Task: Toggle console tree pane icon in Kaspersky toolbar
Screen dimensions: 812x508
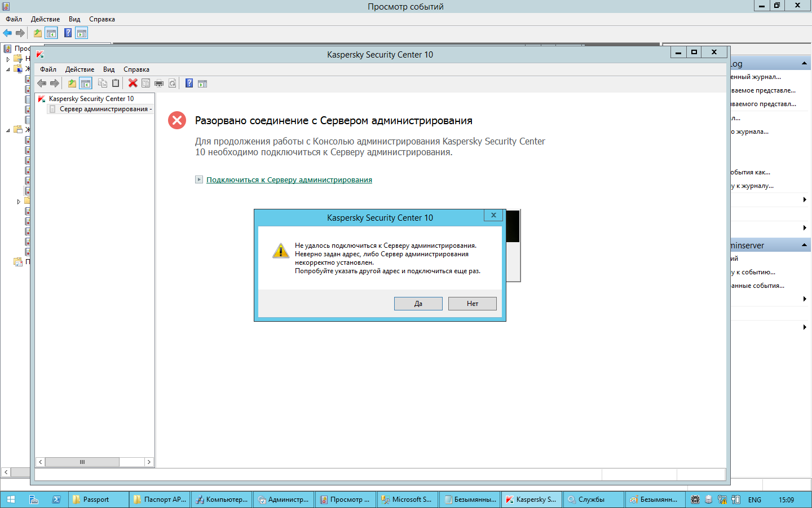Action: click(x=86, y=84)
